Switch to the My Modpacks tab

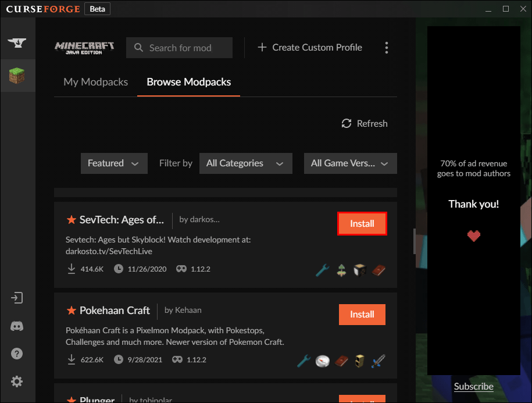(96, 82)
